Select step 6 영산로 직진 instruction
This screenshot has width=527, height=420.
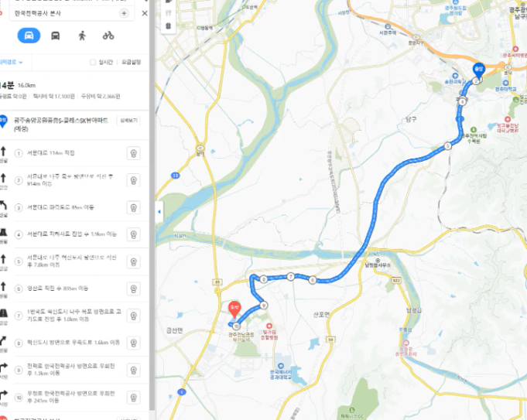tap(57, 289)
